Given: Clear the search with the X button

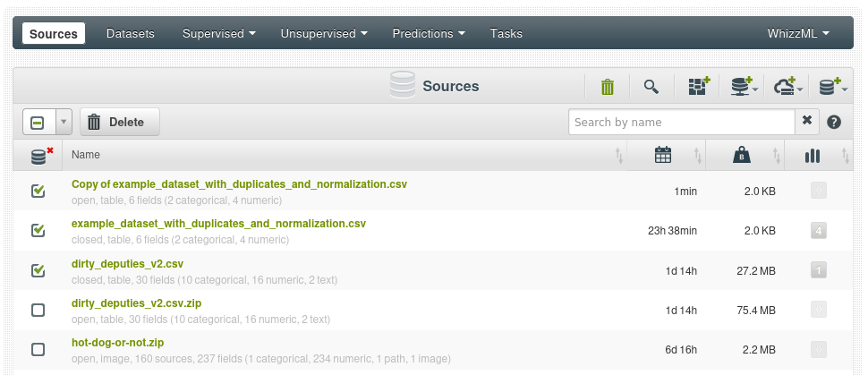Looking at the screenshot, I should (x=806, y=121).
